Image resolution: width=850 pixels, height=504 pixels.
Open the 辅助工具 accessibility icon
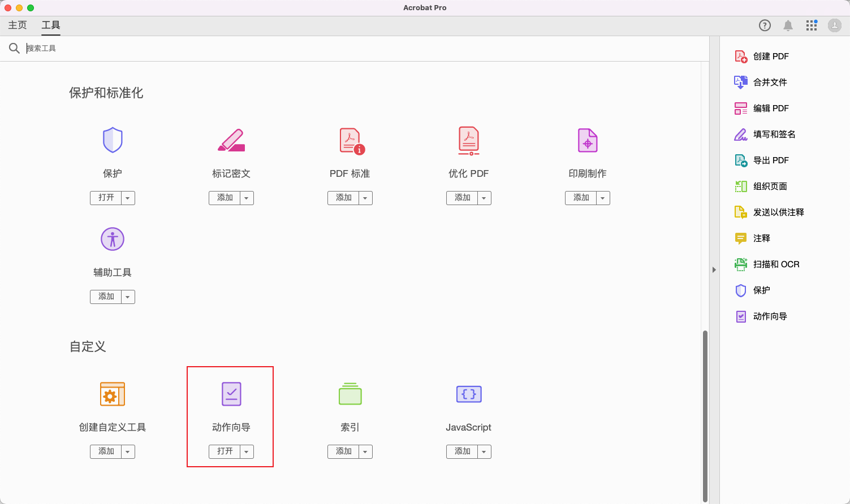pos(113,239)
